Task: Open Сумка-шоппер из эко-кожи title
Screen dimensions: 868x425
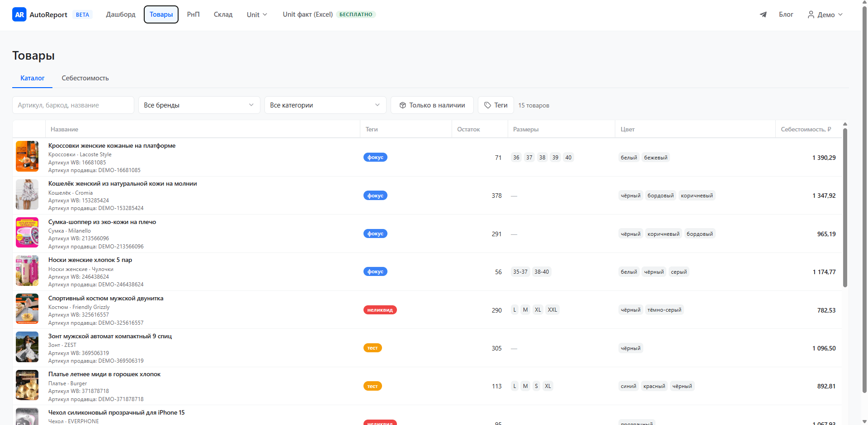Action: (102, 222)
